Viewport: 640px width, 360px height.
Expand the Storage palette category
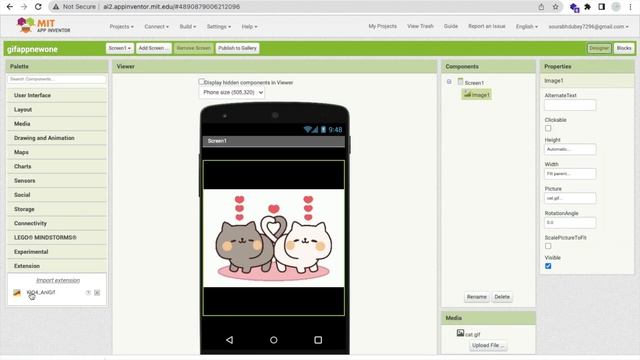(x=57, y=209)
